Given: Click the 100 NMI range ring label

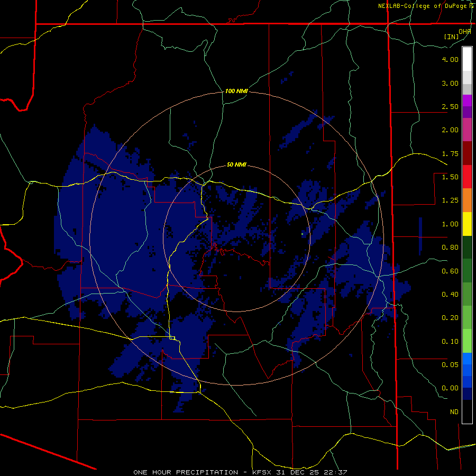Looking at the screenshot, I should (236, 91).
